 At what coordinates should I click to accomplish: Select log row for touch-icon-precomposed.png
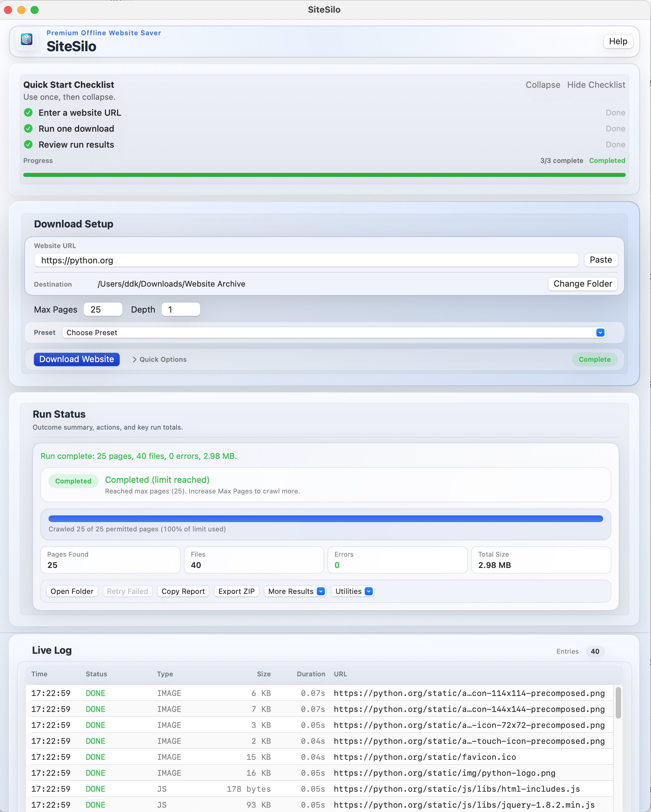319,741
